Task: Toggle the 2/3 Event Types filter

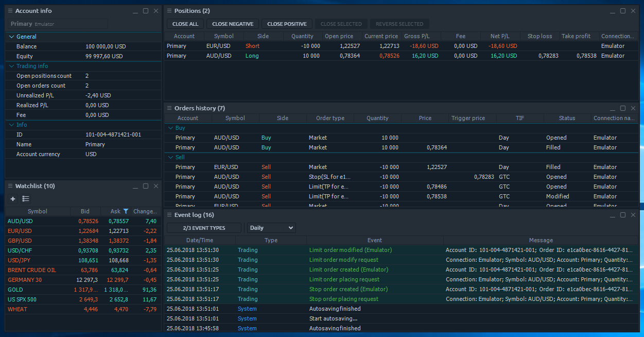Action: click(x=204, y=228)
